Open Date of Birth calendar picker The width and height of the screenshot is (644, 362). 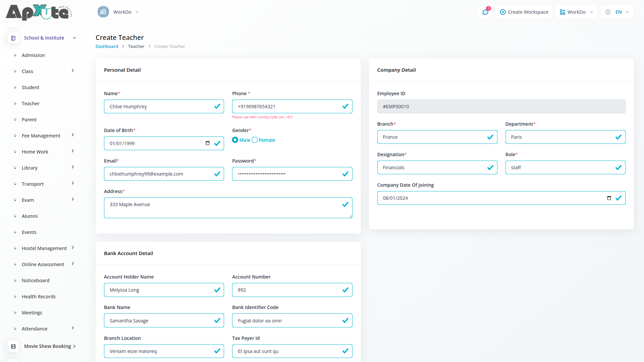208,143
